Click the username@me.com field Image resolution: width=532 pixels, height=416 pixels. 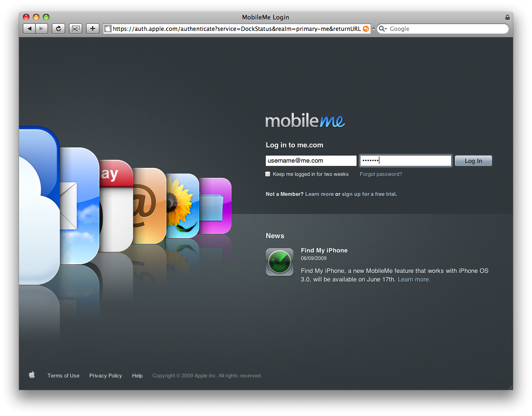pos(311,161)
